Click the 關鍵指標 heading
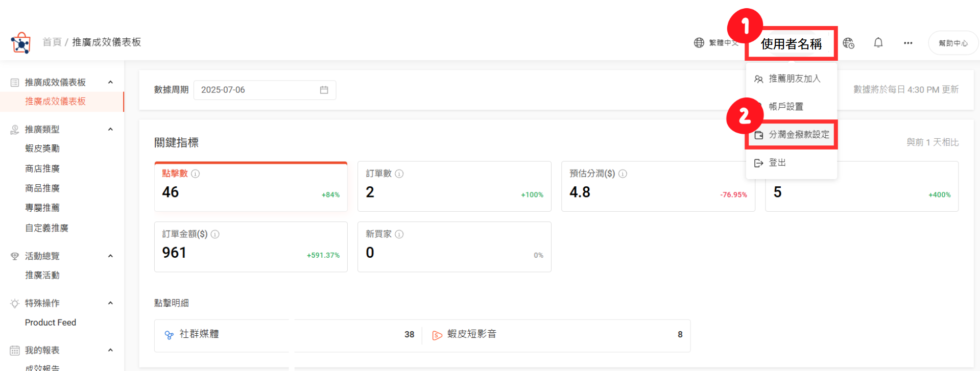 pos(176,143)
